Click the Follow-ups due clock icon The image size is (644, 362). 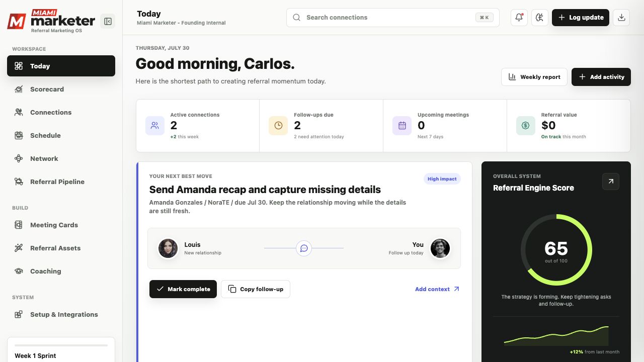tap(278, 126)
